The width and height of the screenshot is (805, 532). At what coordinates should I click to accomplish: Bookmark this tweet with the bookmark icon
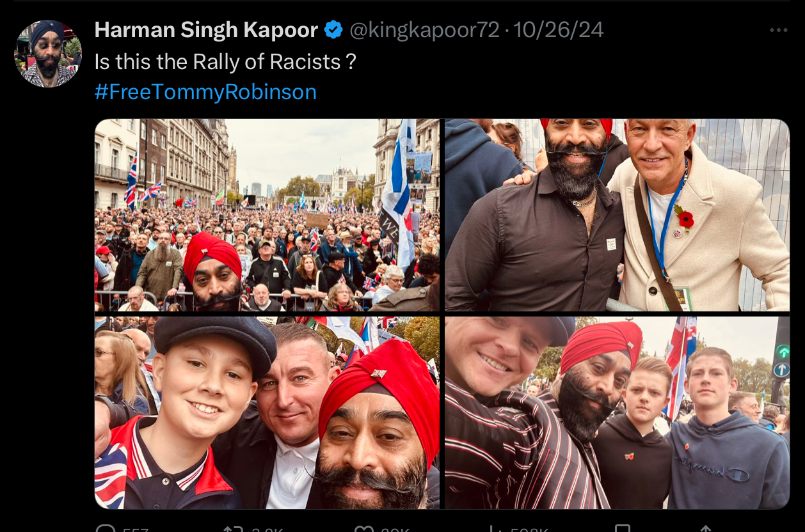pos(622,529)
